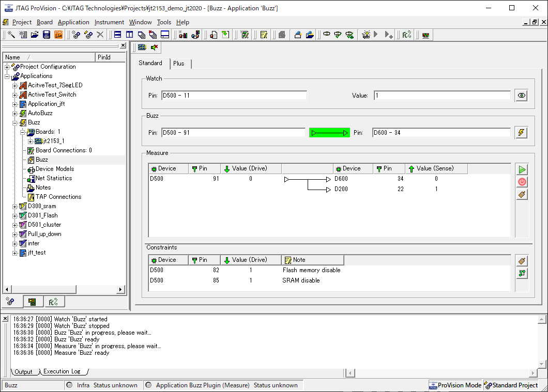Click the ProVision Mode status button
The image size is (548, 392).
pyautogui.click(x=455, y=385)
